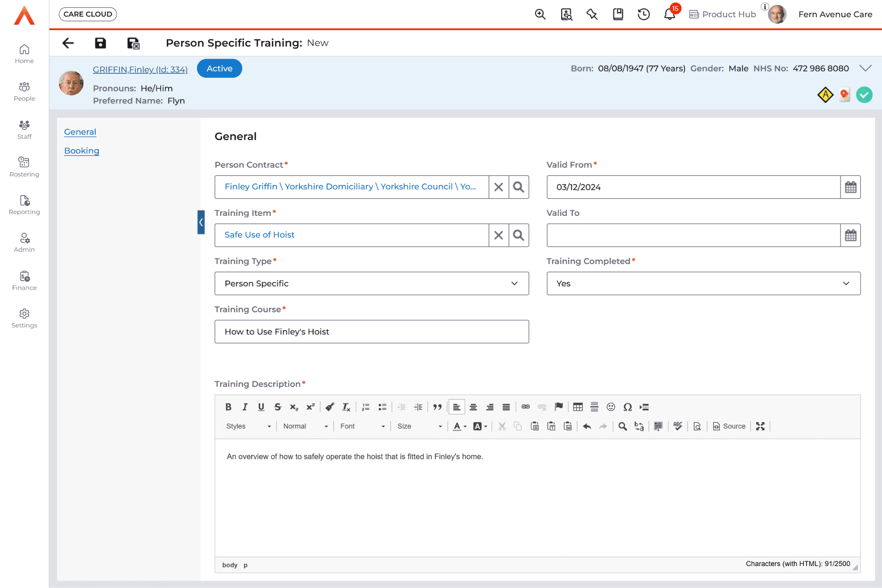Screen dimensions: 882x588
Task: Search for a Person Contract
Action: tap(518, 187)
